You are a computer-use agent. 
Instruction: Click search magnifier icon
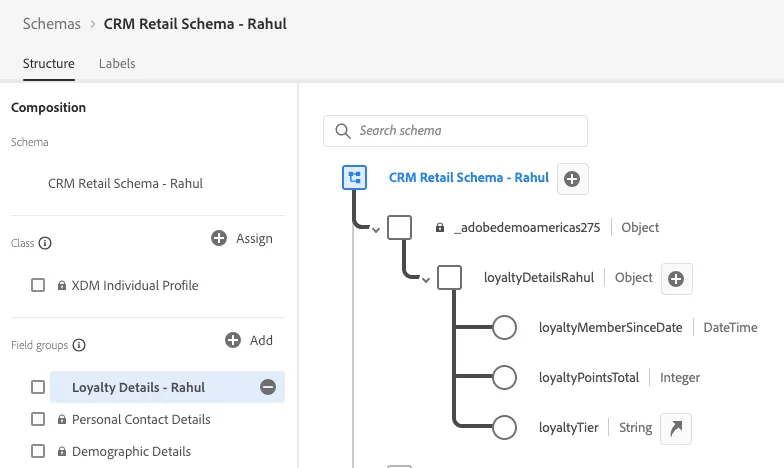coord(342,131)
